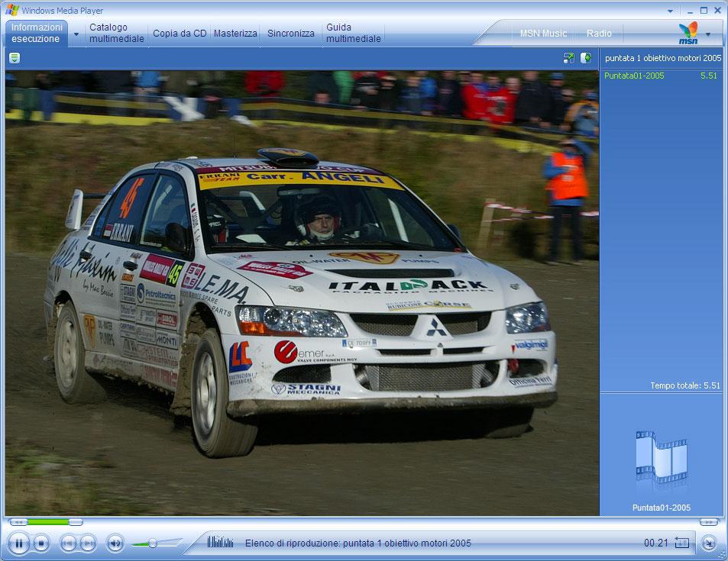Screen dimensions: 728x561
Task: Hide the playlist pane with the green arrow
Action: 586,58
